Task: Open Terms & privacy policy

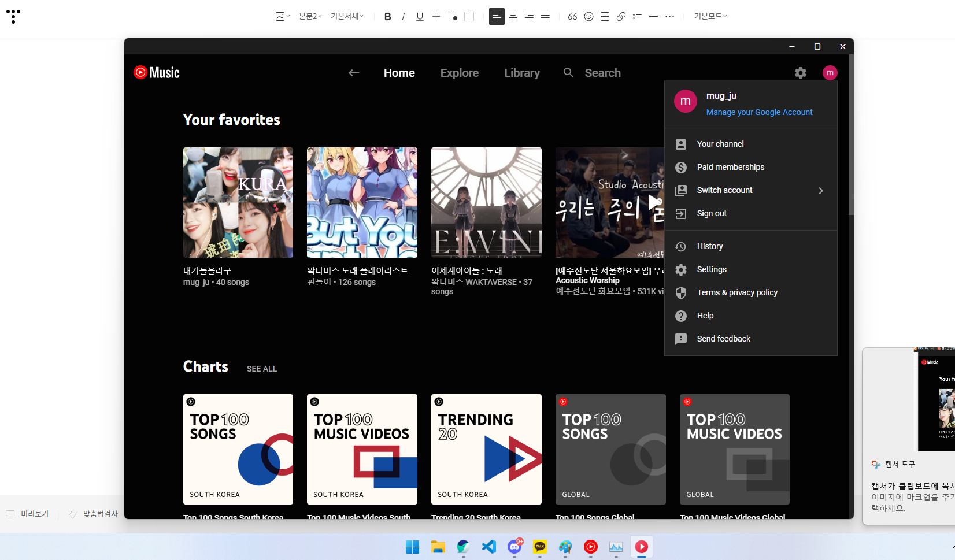Action: pyautogui.click(x=751, y=292)
